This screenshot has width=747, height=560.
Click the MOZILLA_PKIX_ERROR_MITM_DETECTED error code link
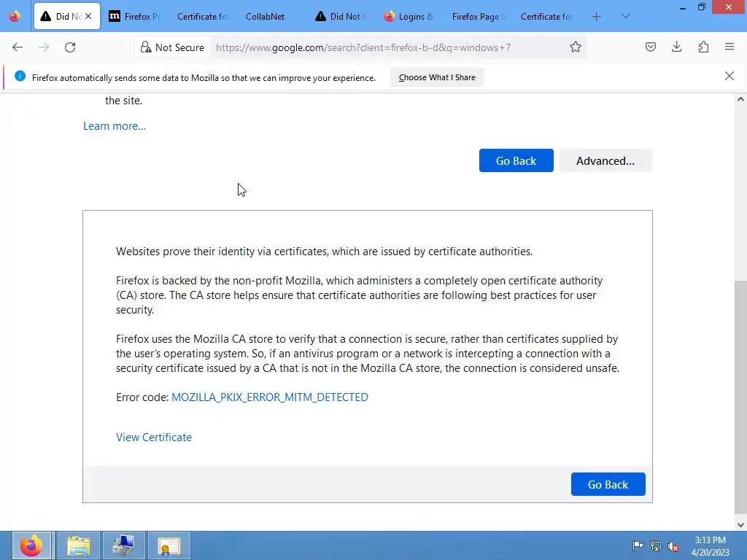[270, 397]
